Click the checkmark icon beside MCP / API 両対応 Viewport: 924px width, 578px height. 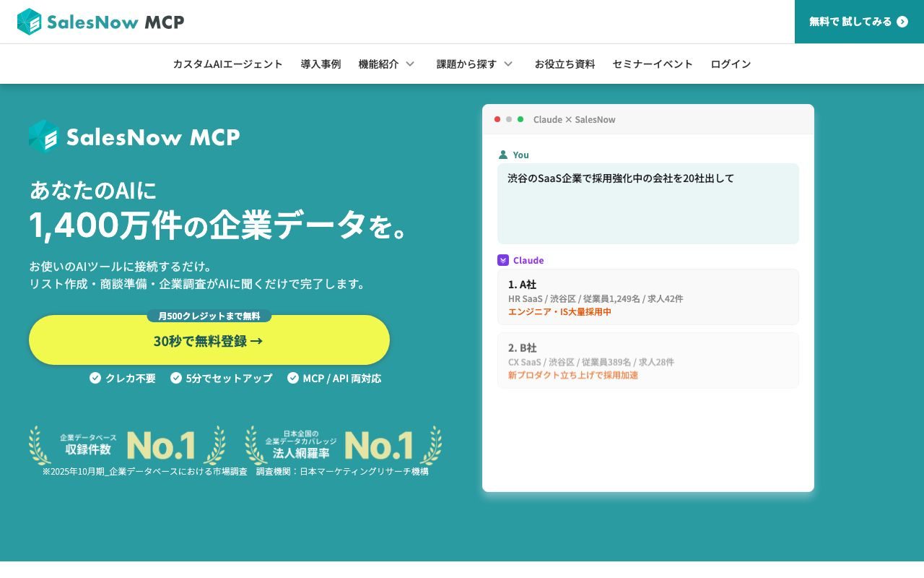click(293, 378)
